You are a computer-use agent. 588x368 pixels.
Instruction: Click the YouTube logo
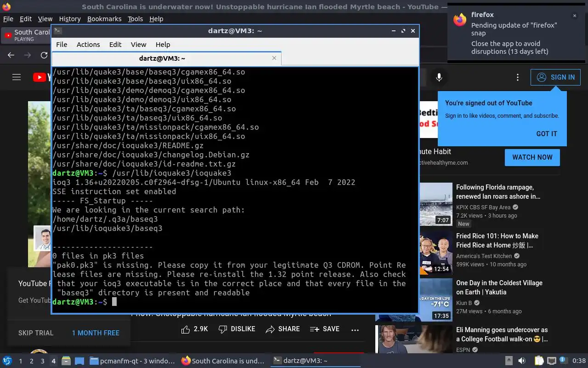(x=42, y=77)
